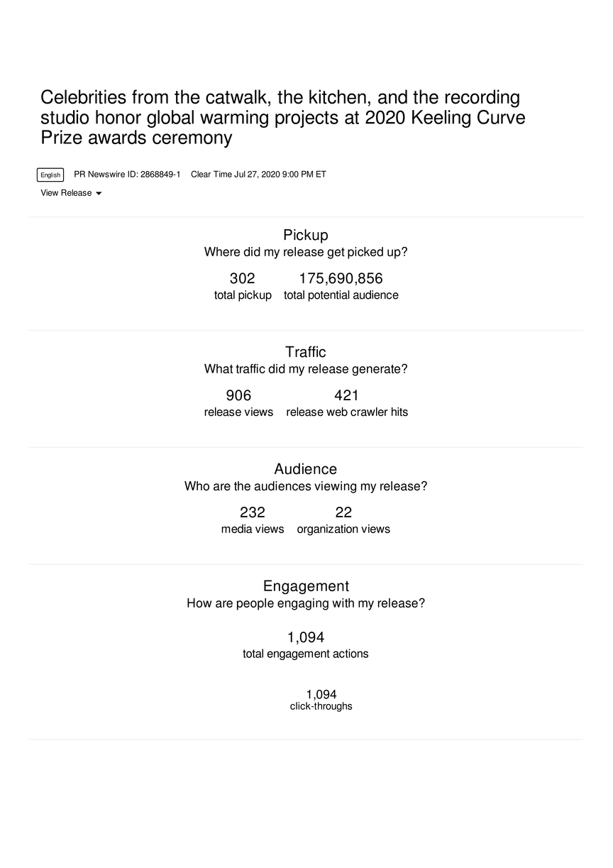Click the 421 release web crawler hits
Viewport: 613px width, 868px height.
[347, 395]
